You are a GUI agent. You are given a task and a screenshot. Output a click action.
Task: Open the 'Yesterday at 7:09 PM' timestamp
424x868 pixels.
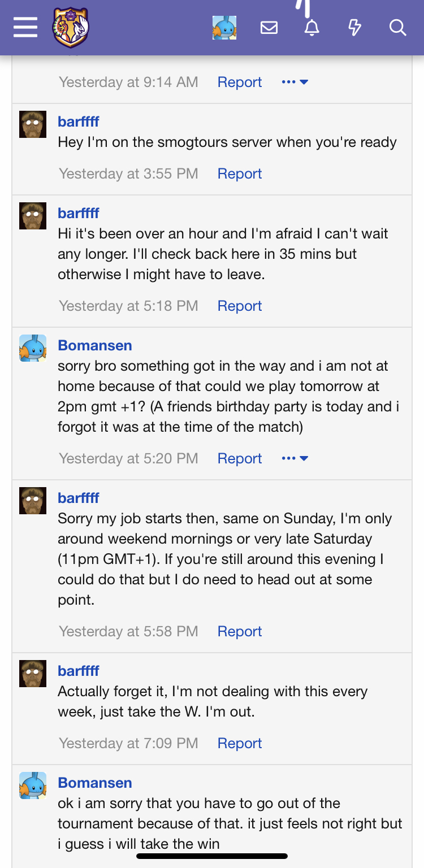point(128,743)
